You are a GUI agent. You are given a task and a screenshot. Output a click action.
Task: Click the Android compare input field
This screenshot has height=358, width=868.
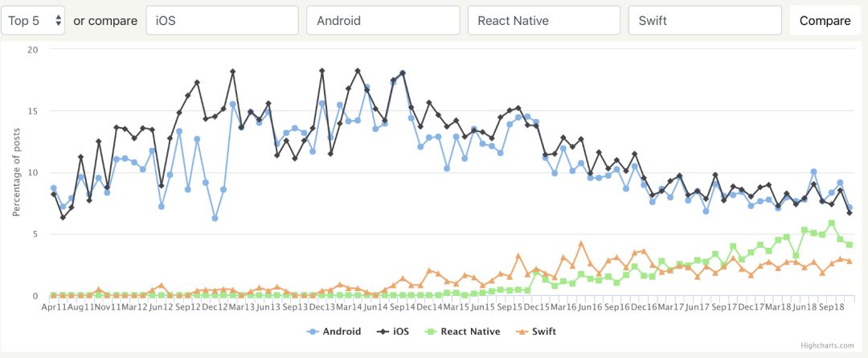tap(383, 21)
